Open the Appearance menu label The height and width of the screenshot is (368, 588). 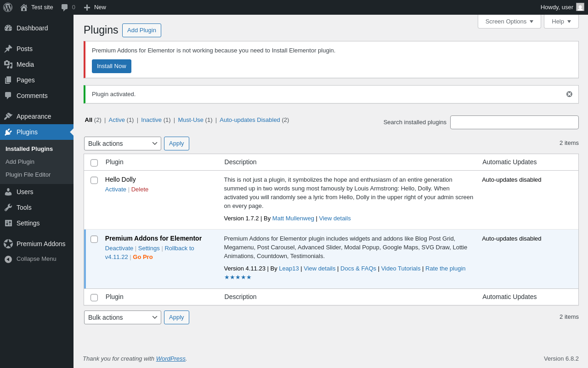(34, 116)
